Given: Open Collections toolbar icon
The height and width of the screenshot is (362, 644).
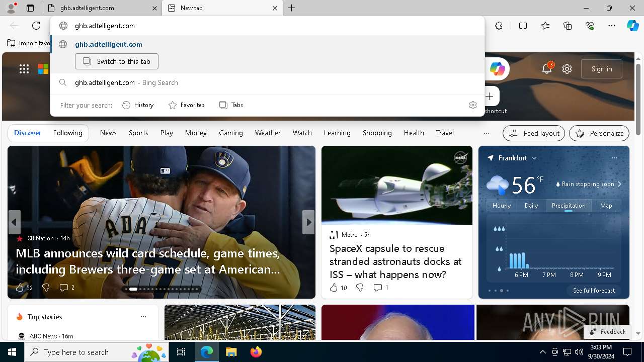Looking at the screenshot, I should 568,26.
